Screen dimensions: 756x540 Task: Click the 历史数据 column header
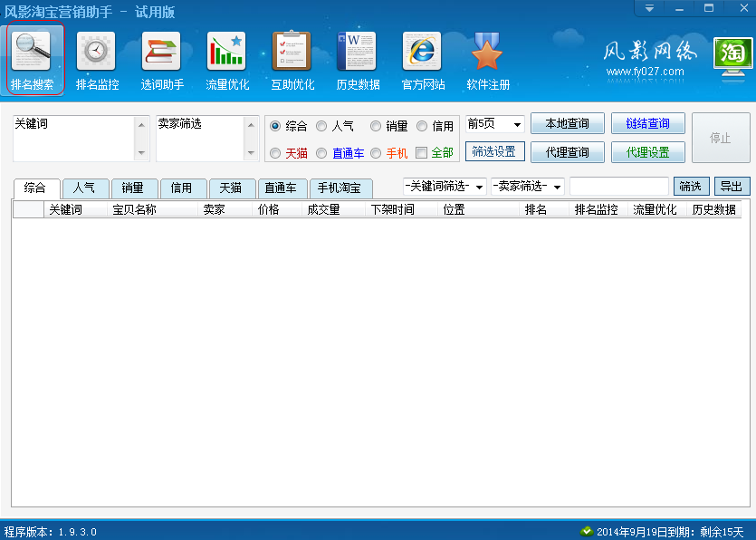pos(714,209)
